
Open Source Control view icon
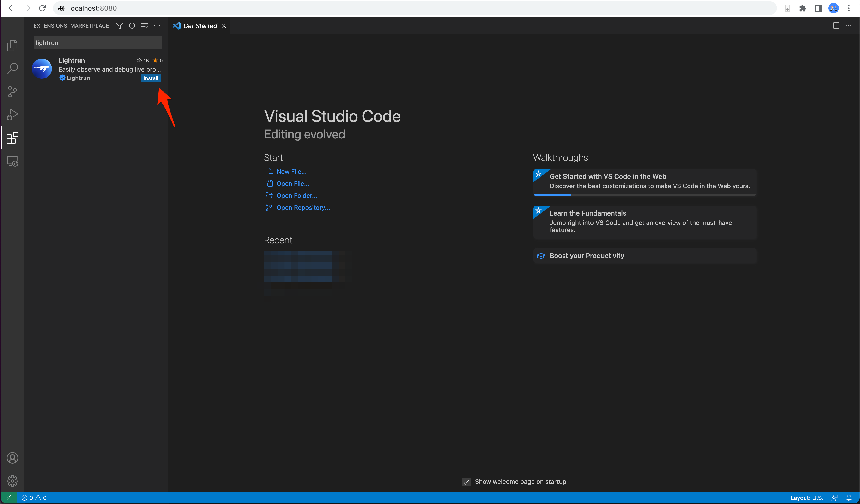12,91
